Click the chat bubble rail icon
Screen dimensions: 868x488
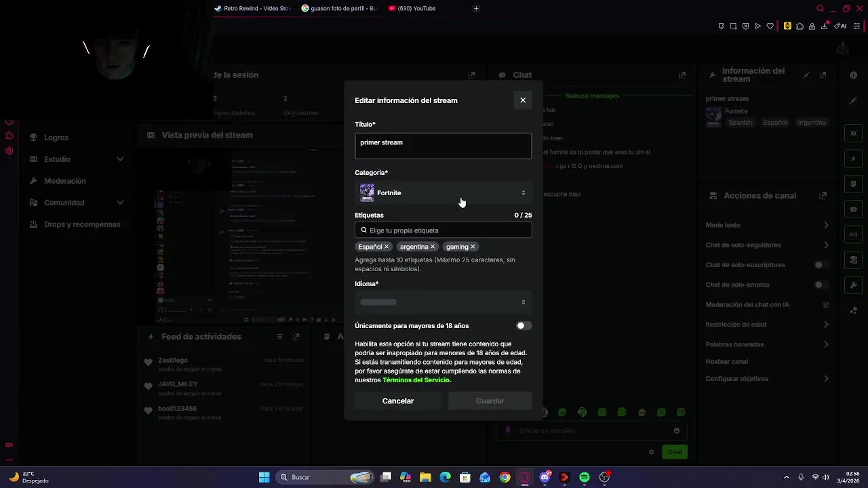[x=854, y=209]
